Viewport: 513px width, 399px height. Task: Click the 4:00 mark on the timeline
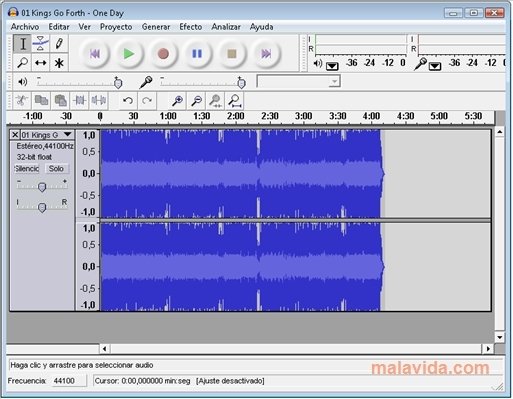pyautogui.click(x=371, y=116)
